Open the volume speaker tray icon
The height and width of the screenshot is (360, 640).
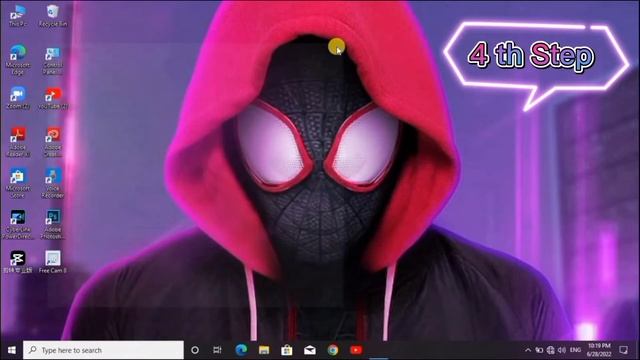(x=562, y=350)
